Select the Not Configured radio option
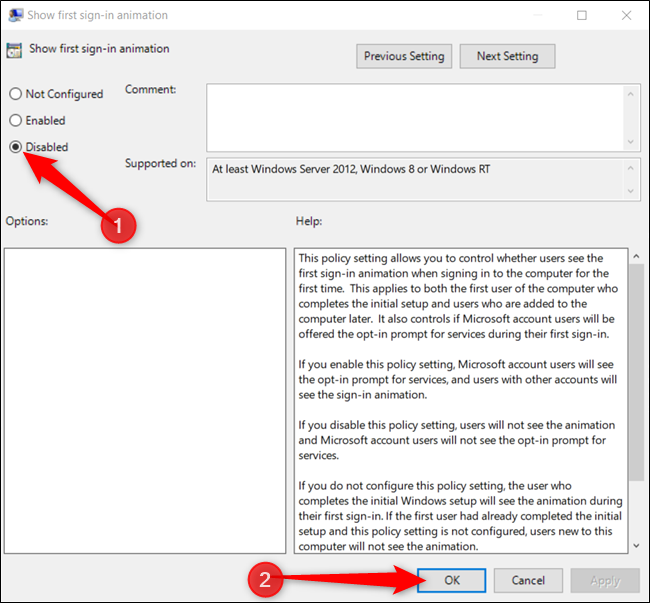This screenshot has height=603, width=650. [x=56, y=94]
